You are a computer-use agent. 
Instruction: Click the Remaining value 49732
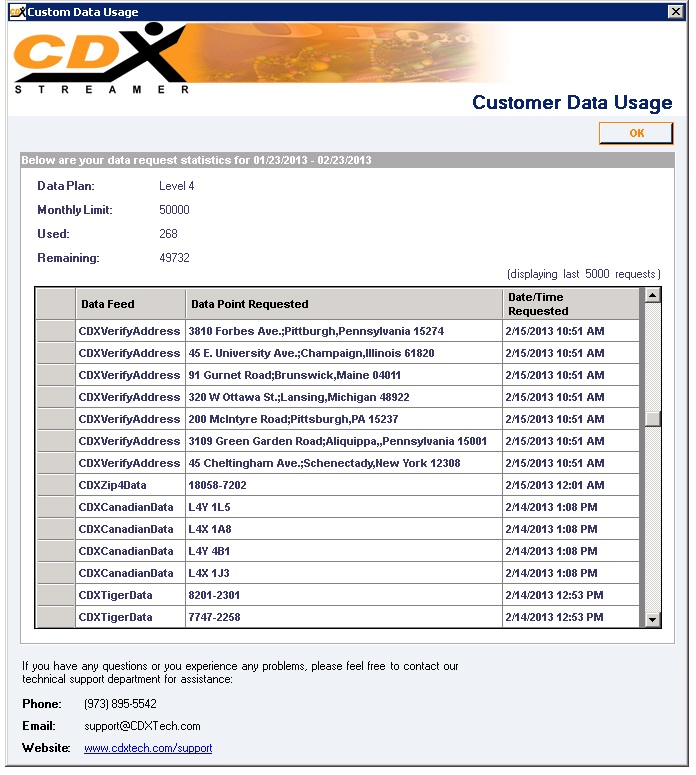click(x=174, y=258)
